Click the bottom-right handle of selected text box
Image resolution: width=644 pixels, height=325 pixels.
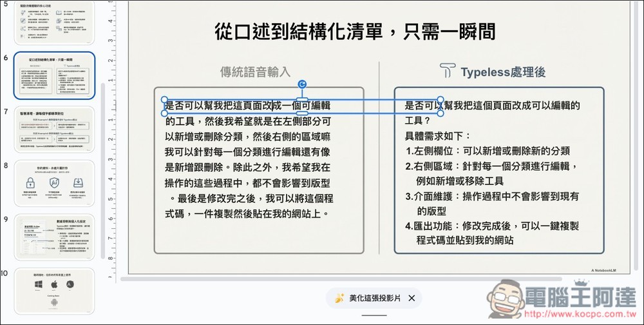(440, 113)
